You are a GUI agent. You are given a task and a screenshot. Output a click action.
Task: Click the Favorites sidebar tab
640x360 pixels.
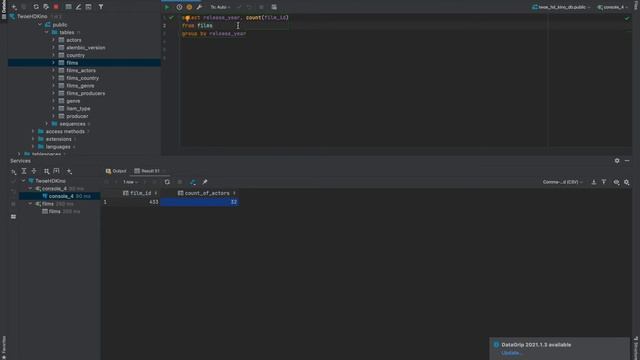click(4, 348)
